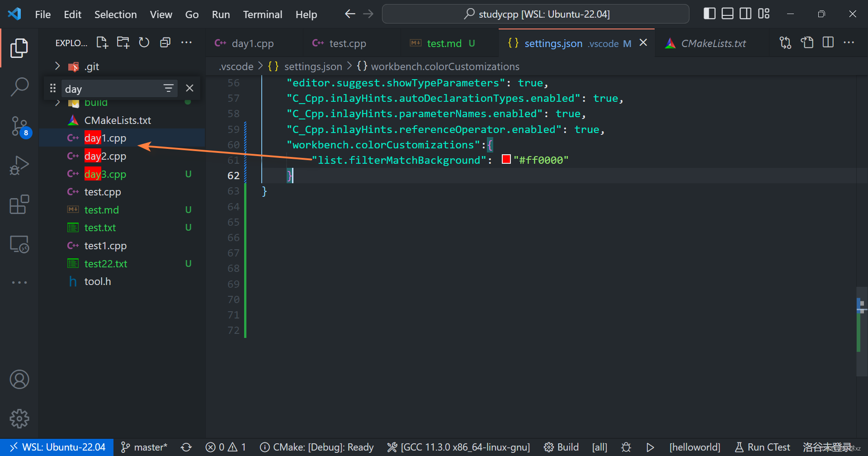Open Explorer views and more actions menu
This screenshot has height=456, width=868.
click(186, 43)
